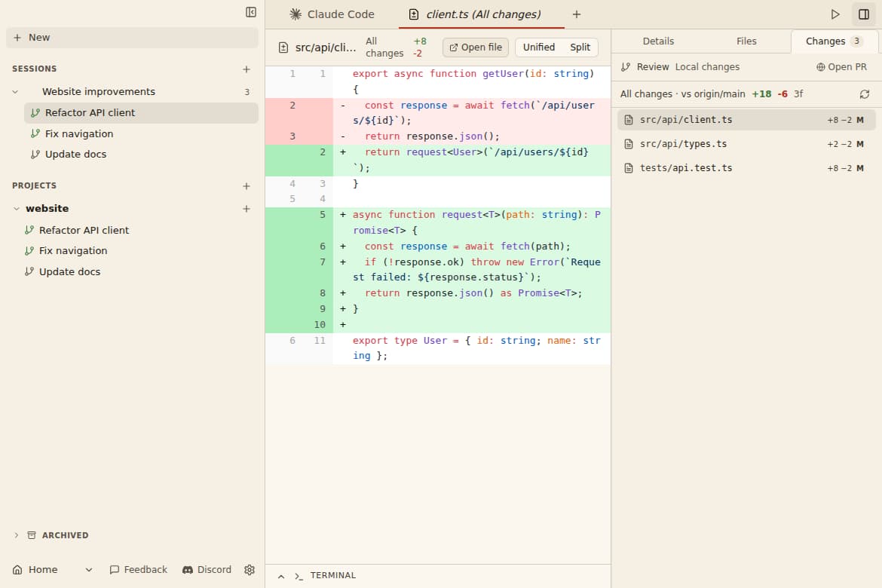Collapse the Website improvements group
Screen dimensions: 882x588
click(15, 92)
